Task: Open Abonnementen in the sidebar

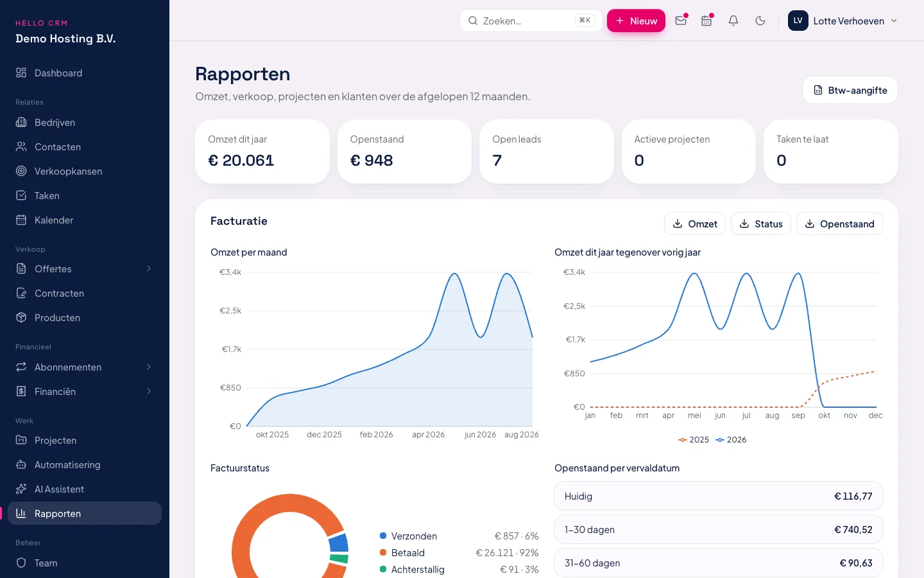Action: (85, 367)
